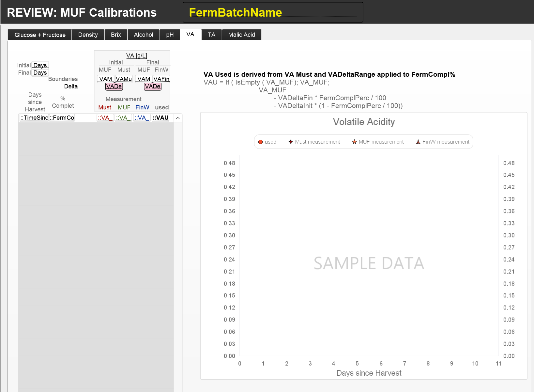Click the Final FinW VAFin field
Viewport: 534px width, 392px height.
tap(161, 79)
